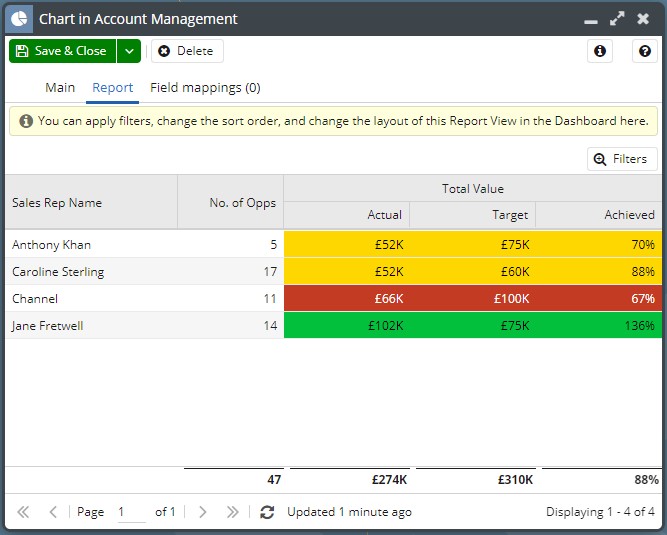The height and width of the screenshot is (535, 667).
Task: Click the pie chart icon in title bar
Action: 19,19
